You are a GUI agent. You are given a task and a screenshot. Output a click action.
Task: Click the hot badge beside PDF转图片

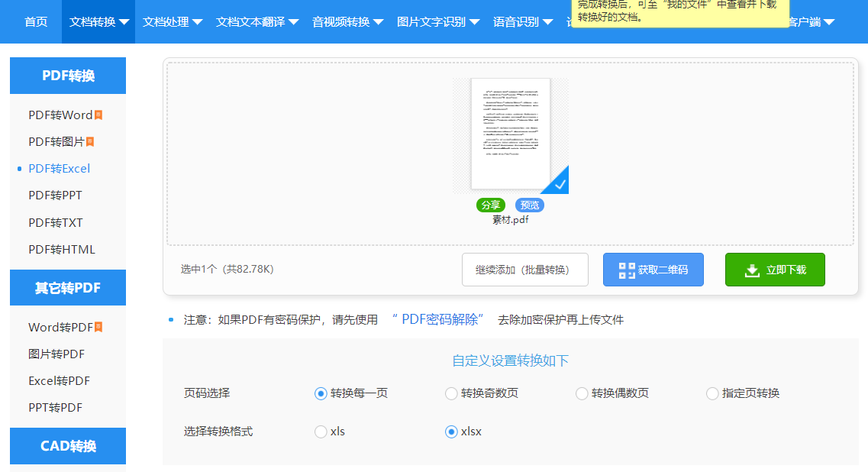point(90,141)
